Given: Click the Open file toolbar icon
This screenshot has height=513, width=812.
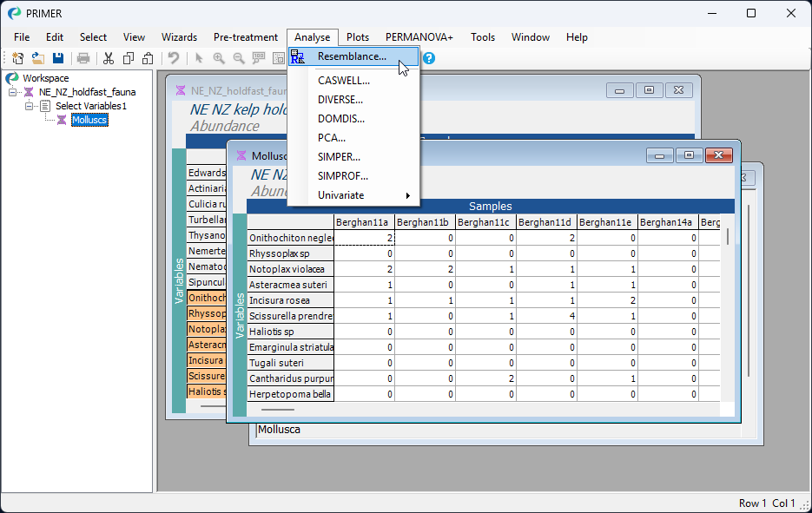Looking at the screenshot, I should 38,58.
